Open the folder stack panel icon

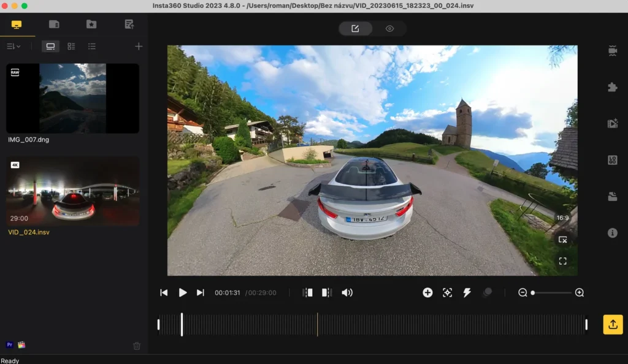613,196
